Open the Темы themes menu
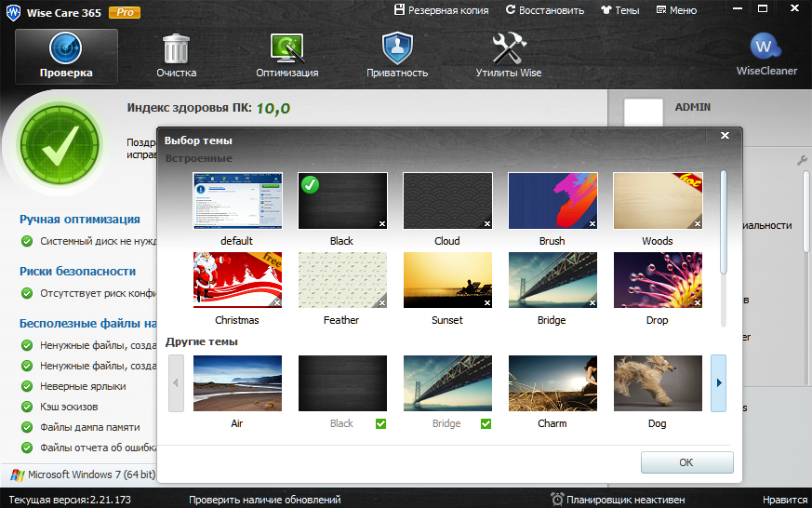 coord(620,10)
